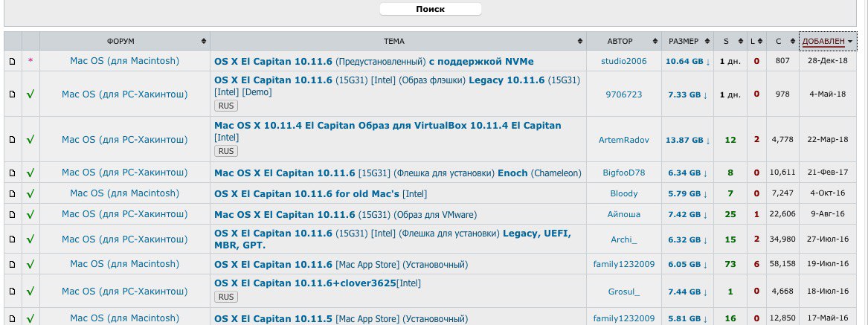The image size is (868, 325).
Task: Download the 7.33 GB torrent
Action: (x=687, y=94)
